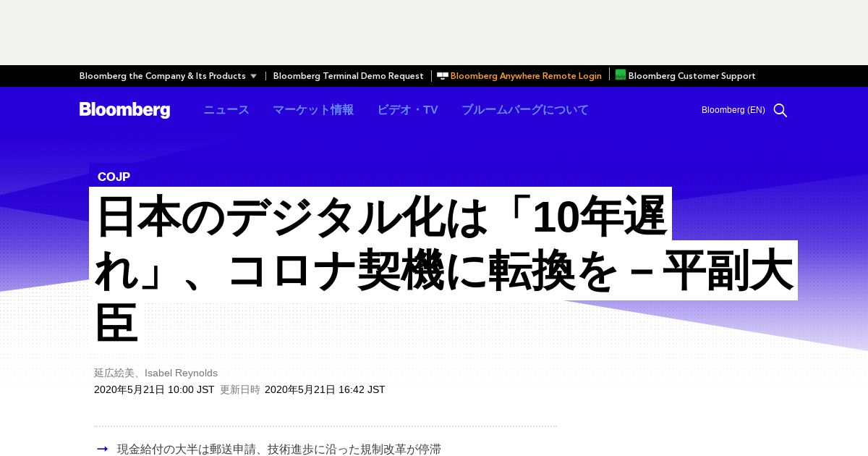Click publish date 2020年5月21日 10:00 JST
868x456 pixels.
154,389
